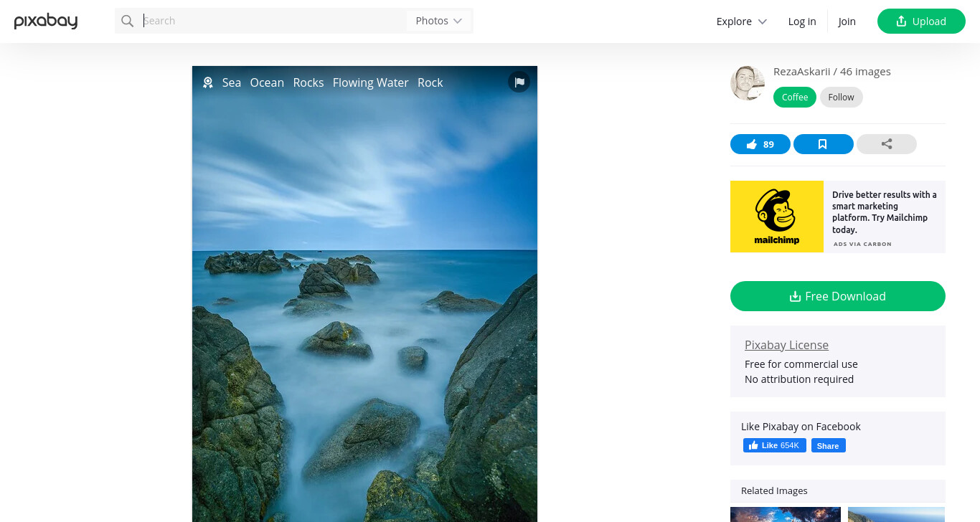Open the Log in link
The width and height of the screenshot is (980, 522).
coord(802,22)
